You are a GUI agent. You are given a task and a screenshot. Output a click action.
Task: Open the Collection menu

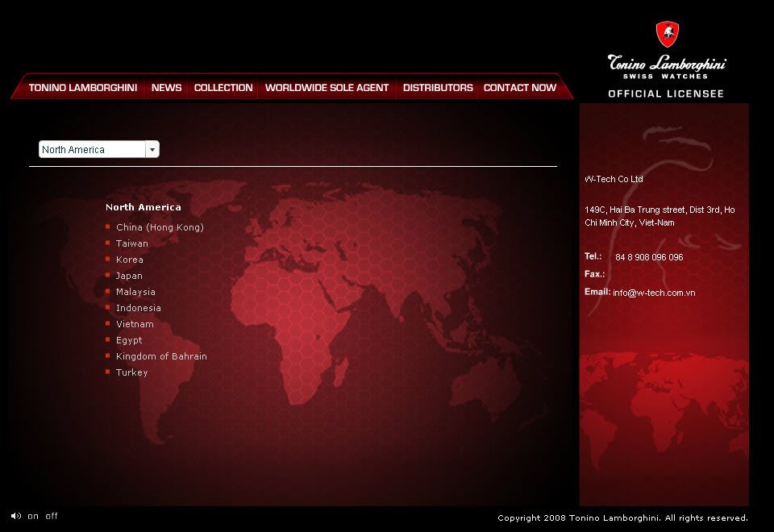[x=223, y=87]
